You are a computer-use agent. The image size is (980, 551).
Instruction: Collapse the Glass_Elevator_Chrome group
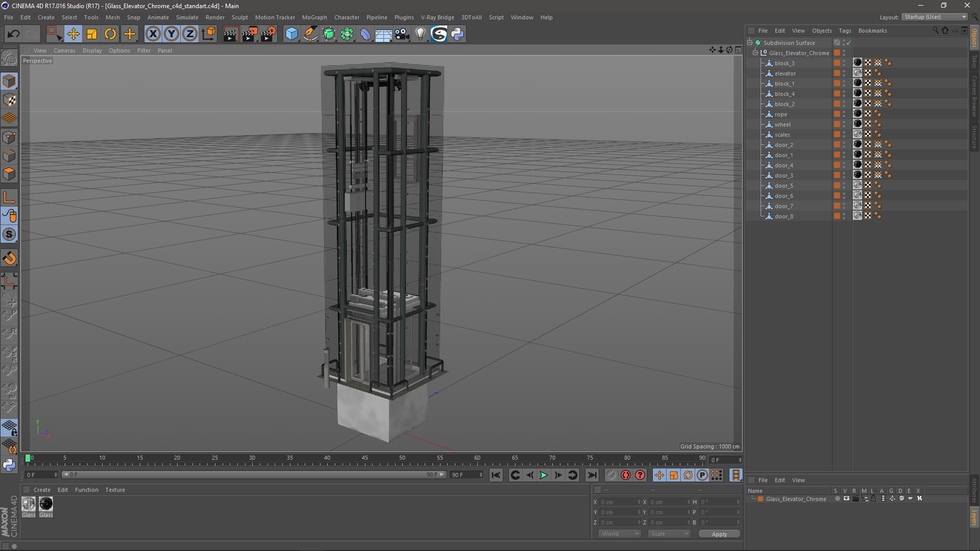(755, 53)
